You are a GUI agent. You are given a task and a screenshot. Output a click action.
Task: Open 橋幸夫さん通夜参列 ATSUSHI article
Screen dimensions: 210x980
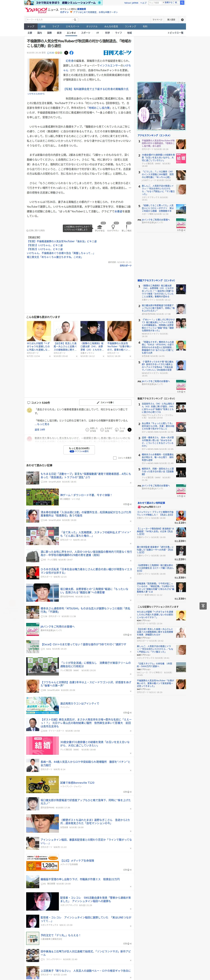coord(86,610)
